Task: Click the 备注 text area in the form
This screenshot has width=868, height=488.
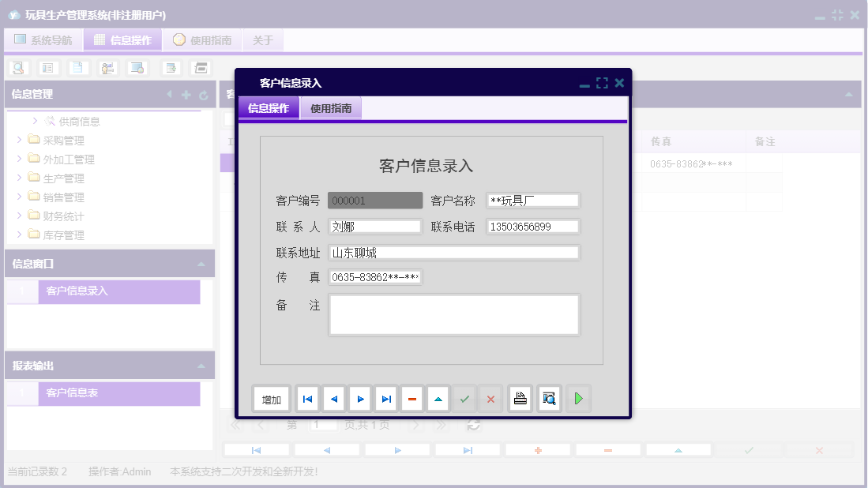Action: tap(454, 313)
